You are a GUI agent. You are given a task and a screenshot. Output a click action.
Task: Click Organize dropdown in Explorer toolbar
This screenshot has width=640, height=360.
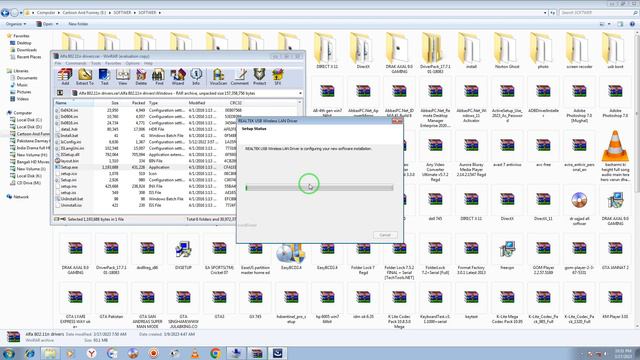pyautogui.click(x=16, y=24)
